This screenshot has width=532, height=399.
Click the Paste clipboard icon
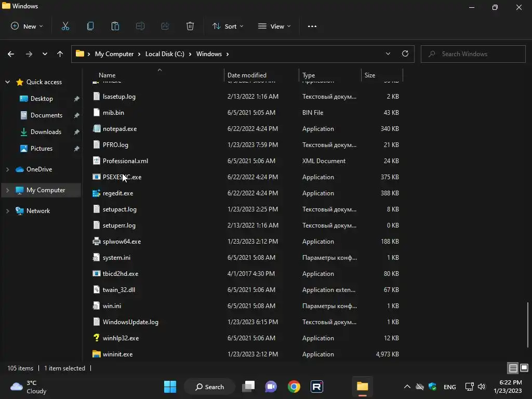point(115,26)
